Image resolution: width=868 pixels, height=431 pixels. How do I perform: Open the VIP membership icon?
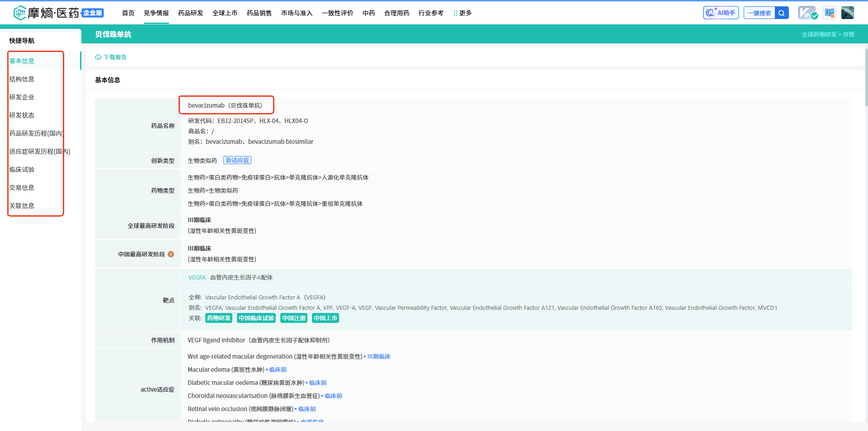(808, 13)
